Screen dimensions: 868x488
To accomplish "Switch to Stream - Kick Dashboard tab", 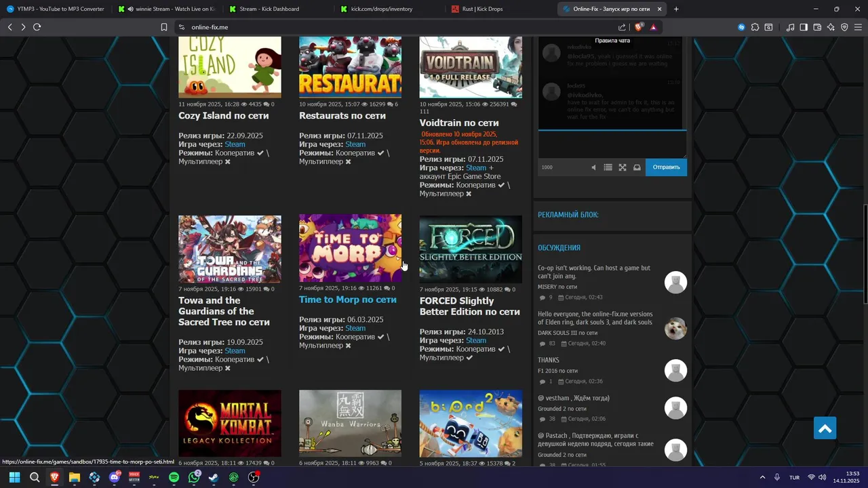I will point(278,9).
